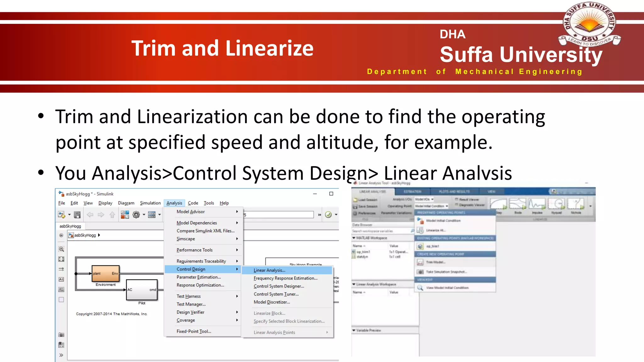The height and width of the screenshot is (362, 644).
Task: Collapse the MATLAB Workspace section
Action: pos(354,238)
